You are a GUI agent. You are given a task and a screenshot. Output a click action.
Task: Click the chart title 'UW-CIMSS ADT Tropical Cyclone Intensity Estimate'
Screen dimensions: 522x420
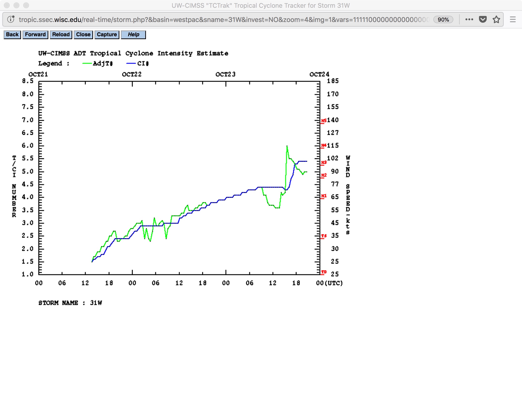(x=133, y=53)
